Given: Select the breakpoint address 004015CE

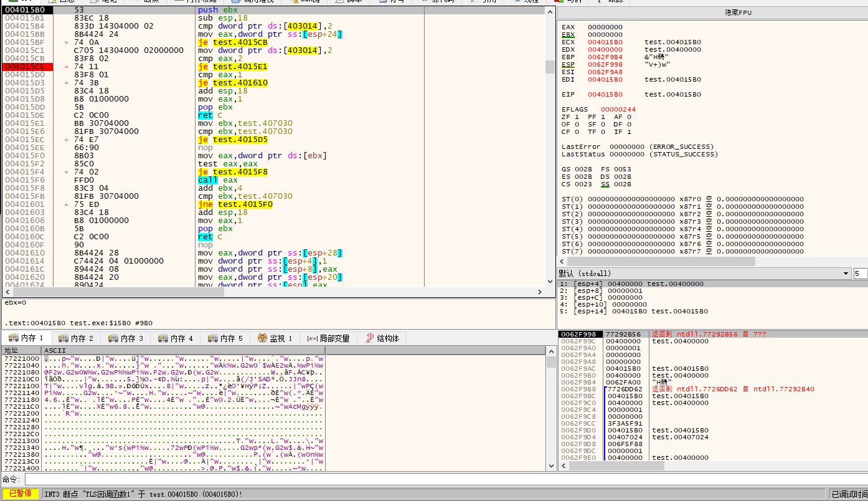Looking at the screenshot, I should pos(25,67).
